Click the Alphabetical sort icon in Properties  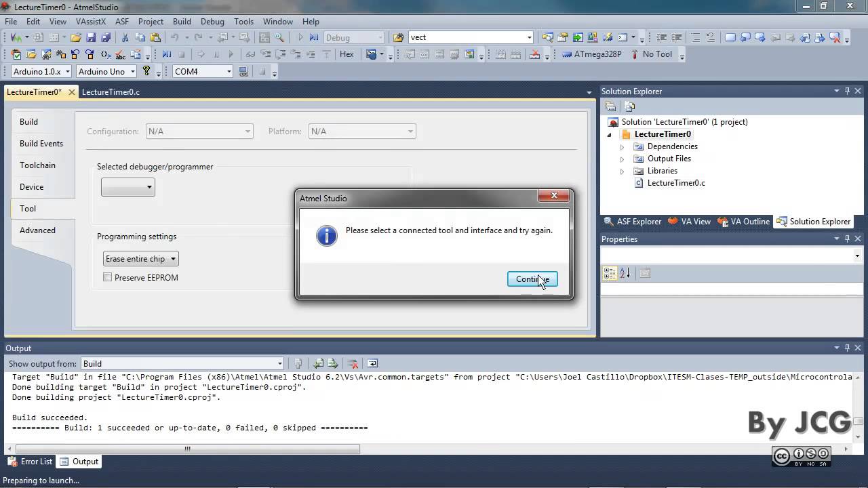[x=625, y=273]
